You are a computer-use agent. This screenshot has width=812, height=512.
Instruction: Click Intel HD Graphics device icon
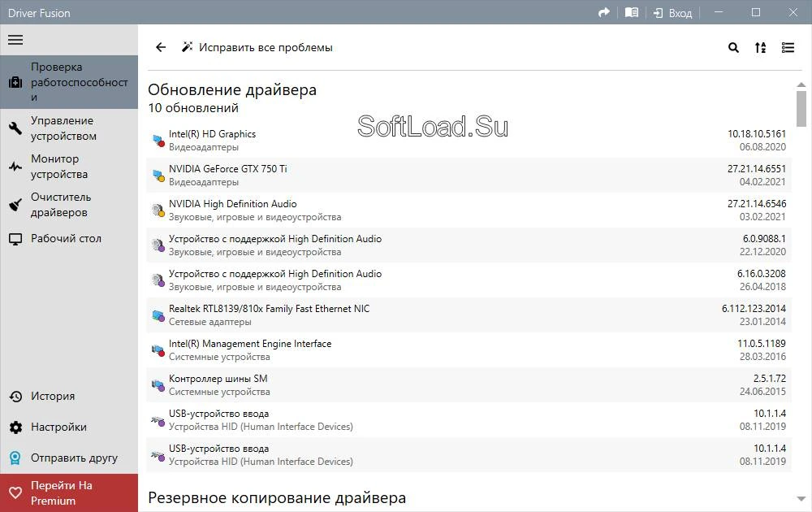click(158, 141)
